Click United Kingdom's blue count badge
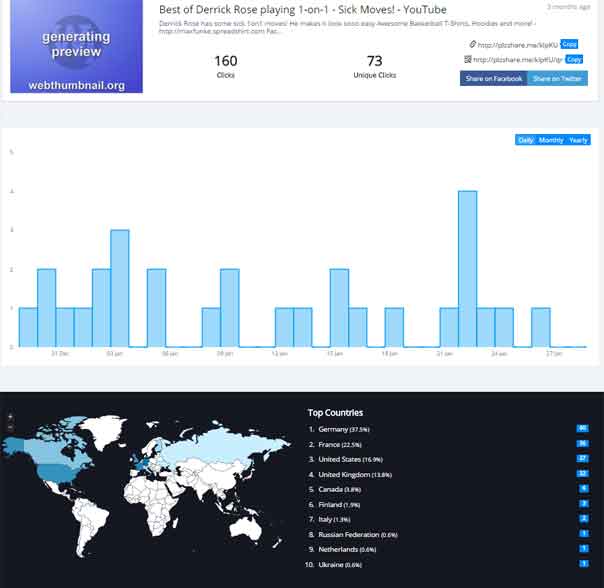 pyautogui.click(x=582, y=474)
